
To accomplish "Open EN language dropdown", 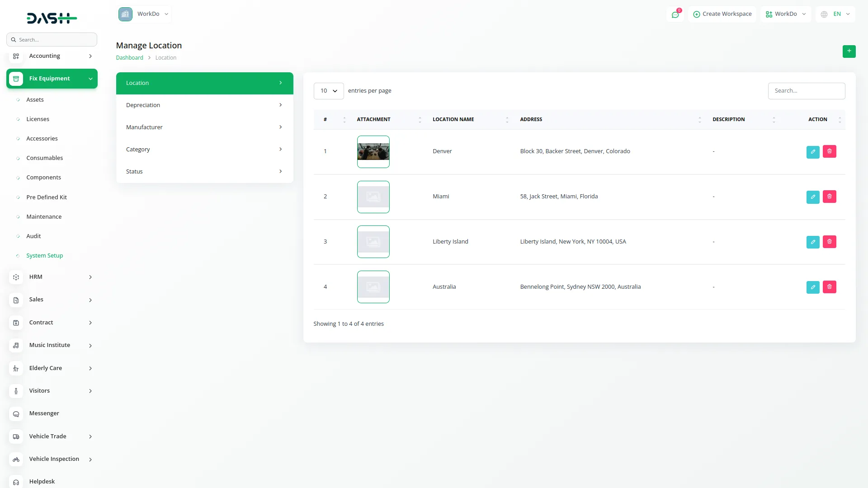I will pyautogui.click(x=835, y=14).
